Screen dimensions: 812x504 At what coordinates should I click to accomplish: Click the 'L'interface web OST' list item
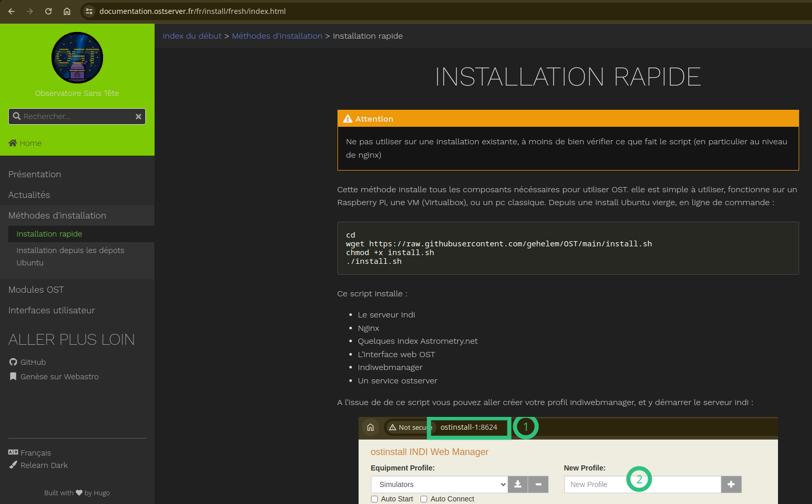click(x=396, y=355)
